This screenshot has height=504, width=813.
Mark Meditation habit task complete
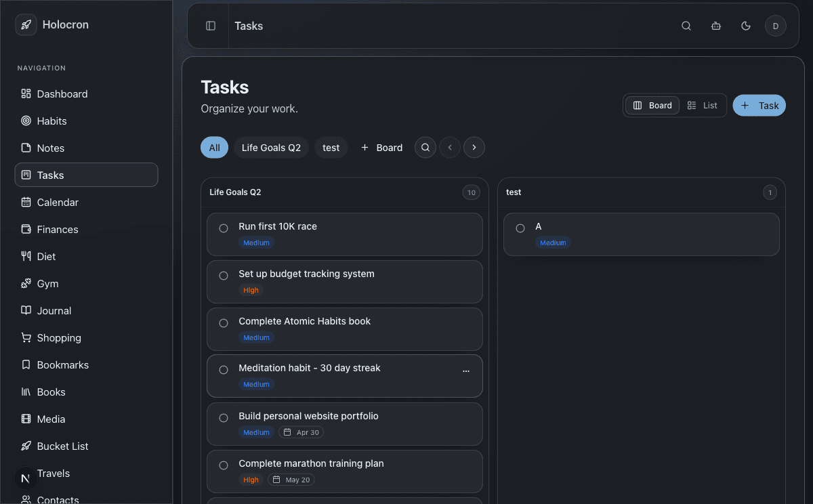click(x=224, y=370)
